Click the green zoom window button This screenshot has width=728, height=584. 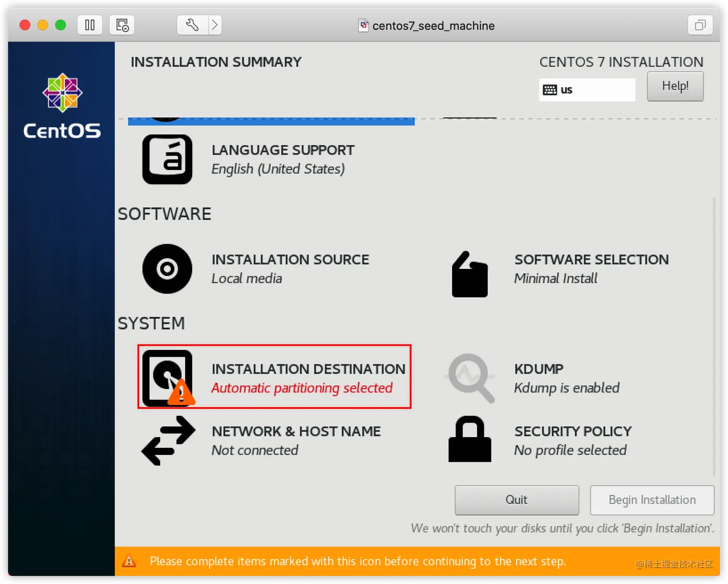click(x=61, y=25)
